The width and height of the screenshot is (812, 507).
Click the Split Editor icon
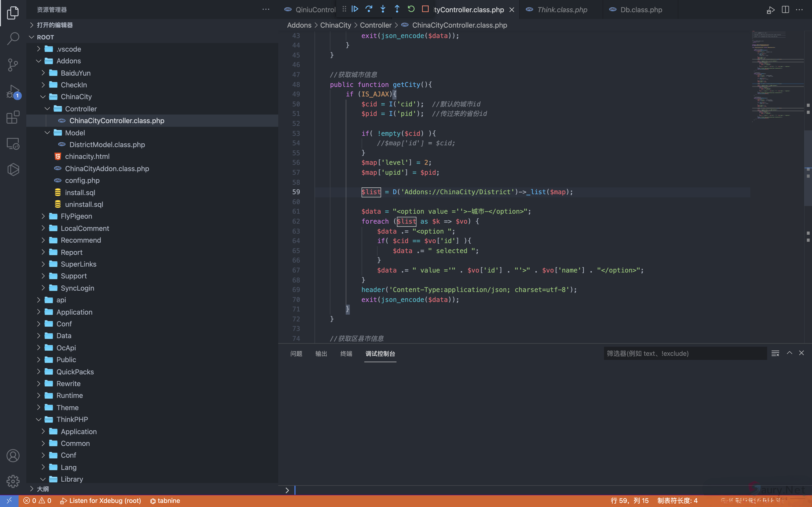pos(785,10)
